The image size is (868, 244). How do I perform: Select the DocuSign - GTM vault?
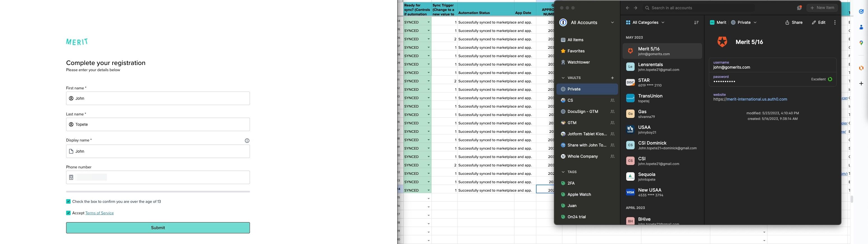click(x=587, y=111)
